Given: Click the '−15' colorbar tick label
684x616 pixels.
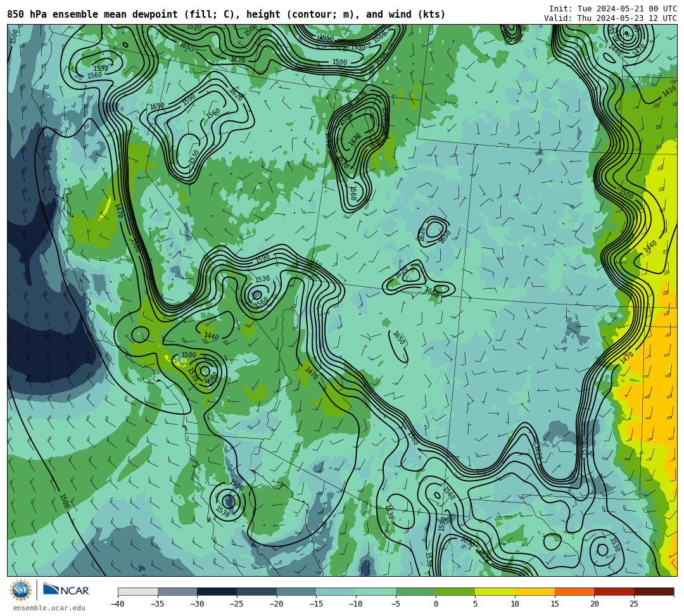Looking at the screenshot, I should click(x=316, y=604).
